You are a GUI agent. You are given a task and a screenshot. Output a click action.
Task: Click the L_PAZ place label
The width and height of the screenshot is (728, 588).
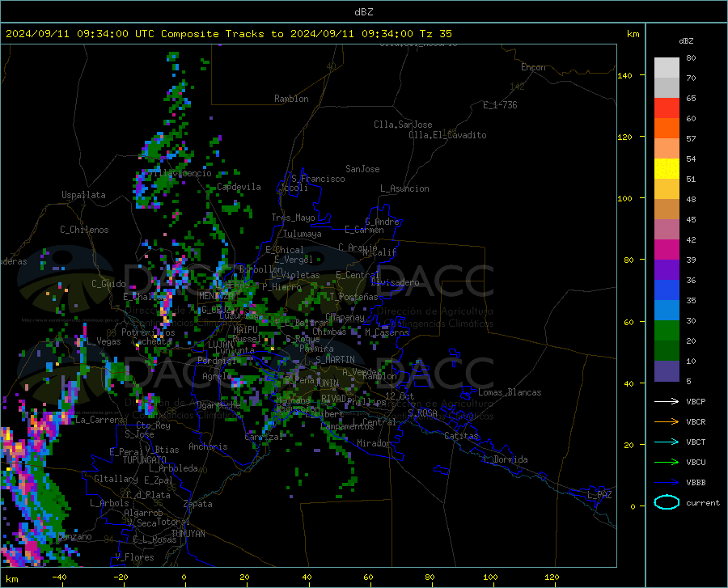[x=599, y=495]
